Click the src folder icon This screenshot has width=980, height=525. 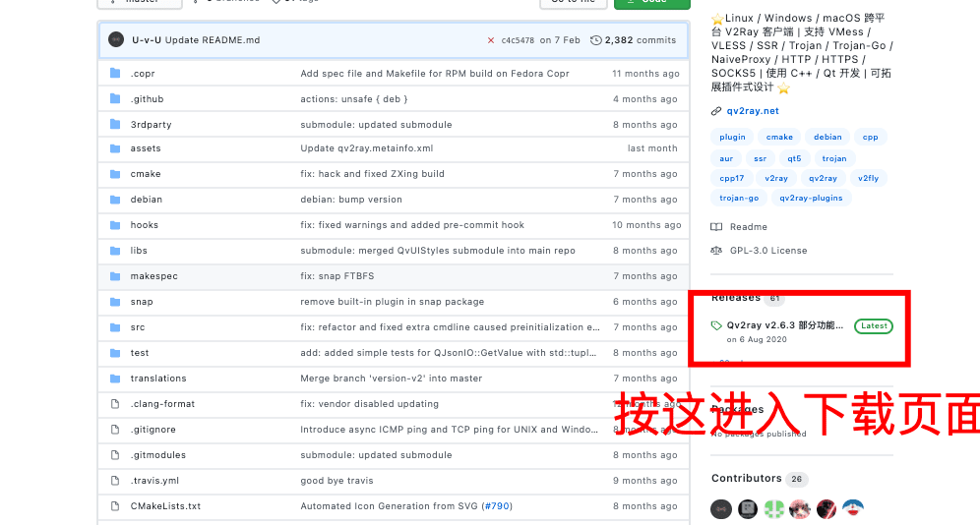coord(115,327)
